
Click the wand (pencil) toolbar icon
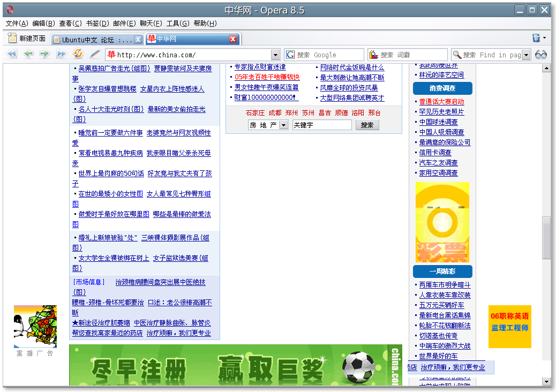click(94, 54)
